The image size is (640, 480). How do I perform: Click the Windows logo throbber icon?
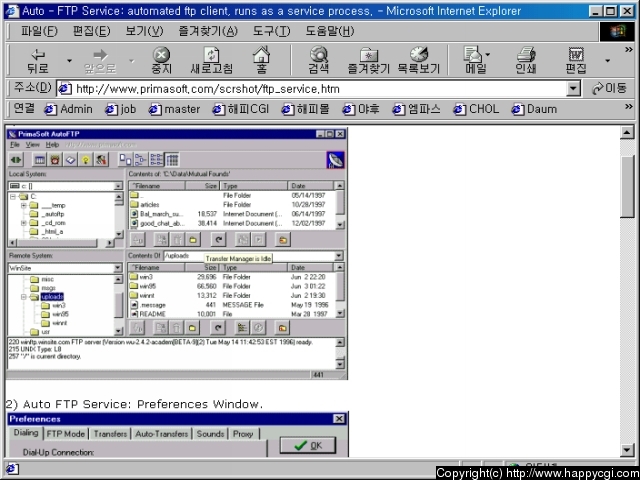(x=617, y=31)
